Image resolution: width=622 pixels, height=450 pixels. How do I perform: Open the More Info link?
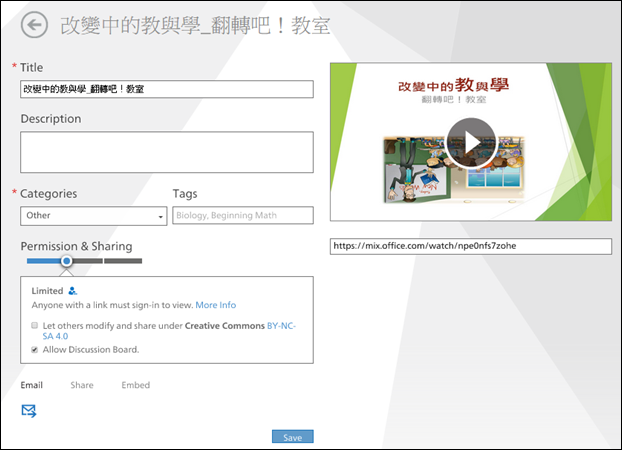(x=216, y=305)
